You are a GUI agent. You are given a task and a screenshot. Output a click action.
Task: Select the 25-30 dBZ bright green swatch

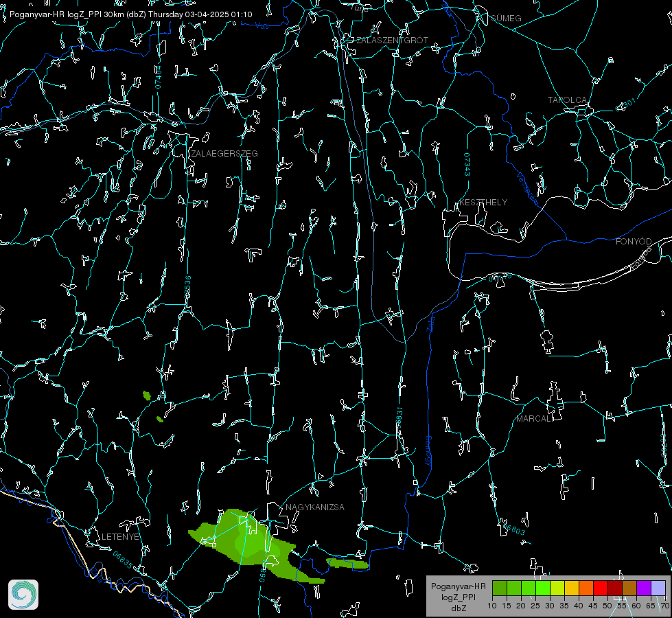click(543, 588)
